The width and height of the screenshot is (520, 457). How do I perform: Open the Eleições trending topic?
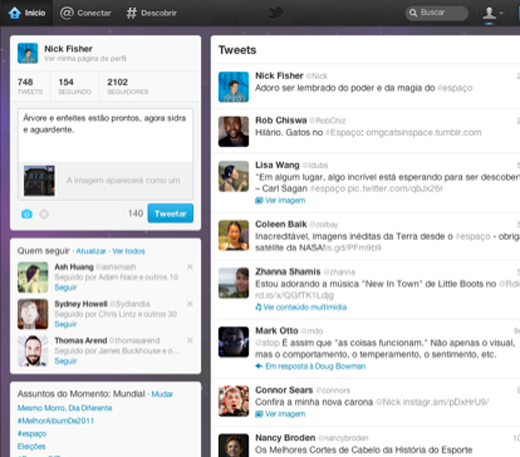click(x=31, y=446)
